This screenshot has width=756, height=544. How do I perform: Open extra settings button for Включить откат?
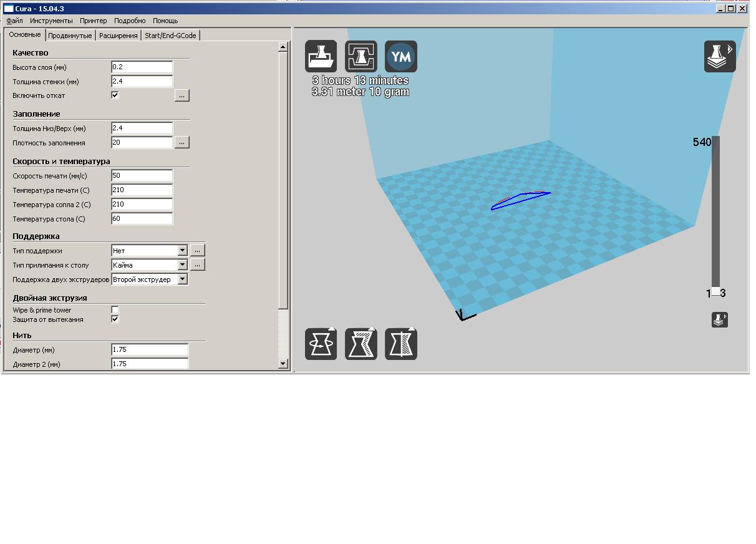click(182, 95)
